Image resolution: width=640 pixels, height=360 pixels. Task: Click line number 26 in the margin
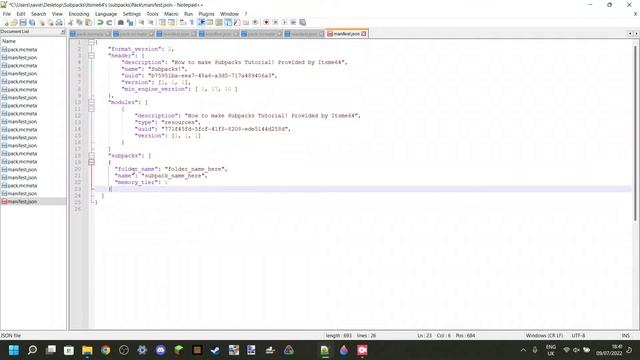coord(78,209)
